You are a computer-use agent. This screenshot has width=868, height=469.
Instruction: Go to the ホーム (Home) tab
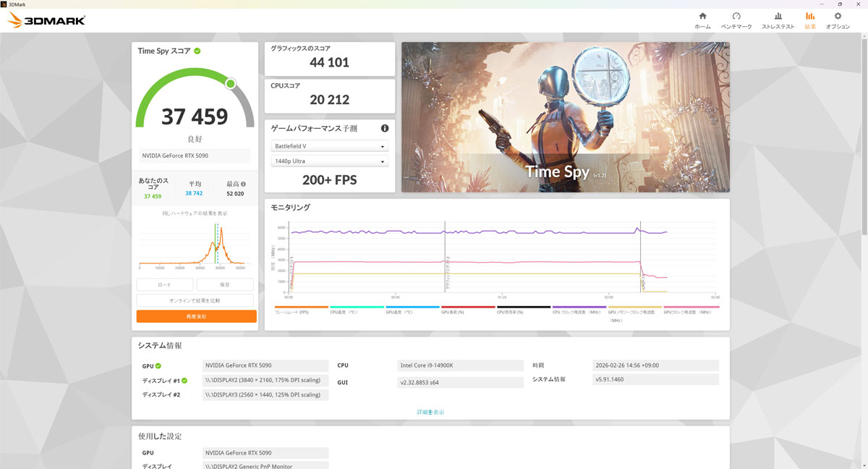pos(702,20)
